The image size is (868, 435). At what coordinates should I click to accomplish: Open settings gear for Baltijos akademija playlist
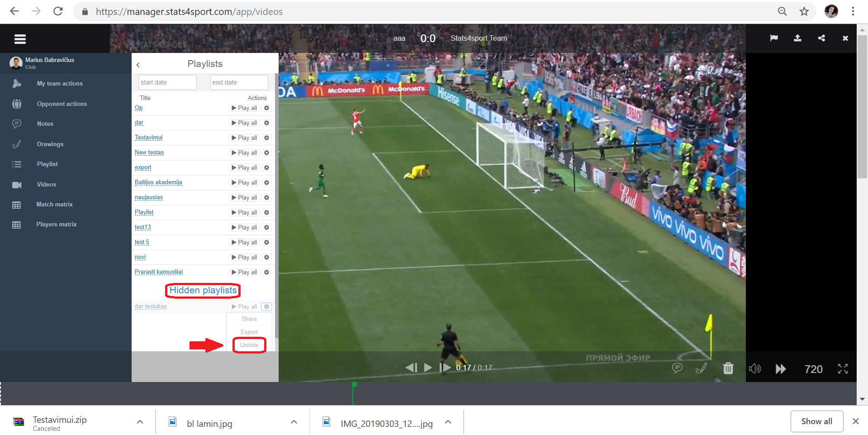point(266,182)
